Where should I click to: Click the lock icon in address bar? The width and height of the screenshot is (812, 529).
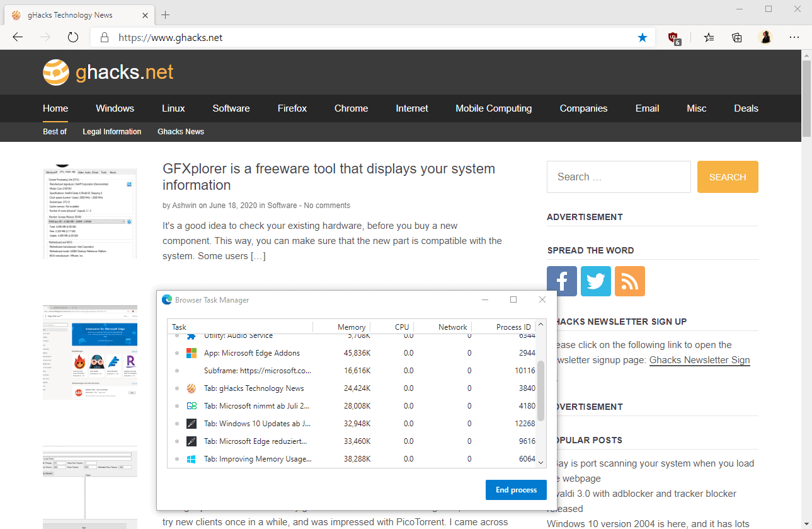point(105,37)
